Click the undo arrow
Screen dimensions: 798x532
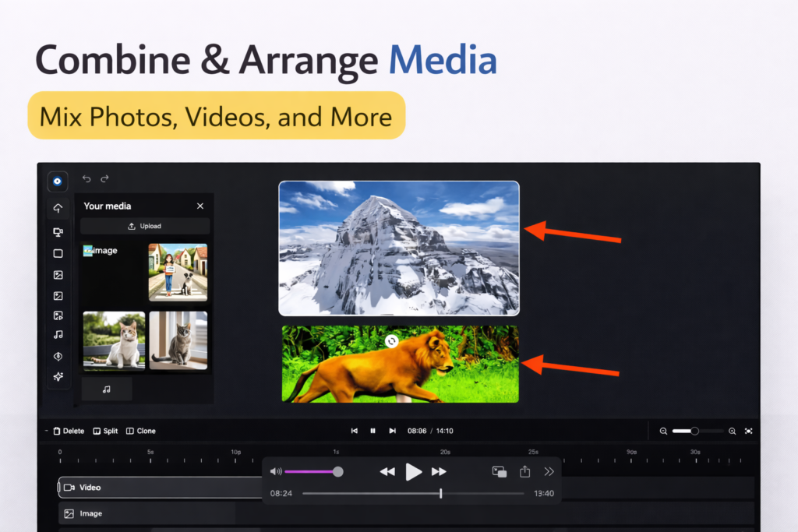pos(87,178)
